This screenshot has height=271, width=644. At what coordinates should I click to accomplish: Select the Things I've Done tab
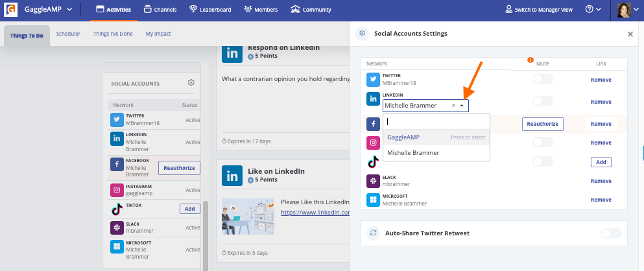pyautogui.click(x=113, y=34)
